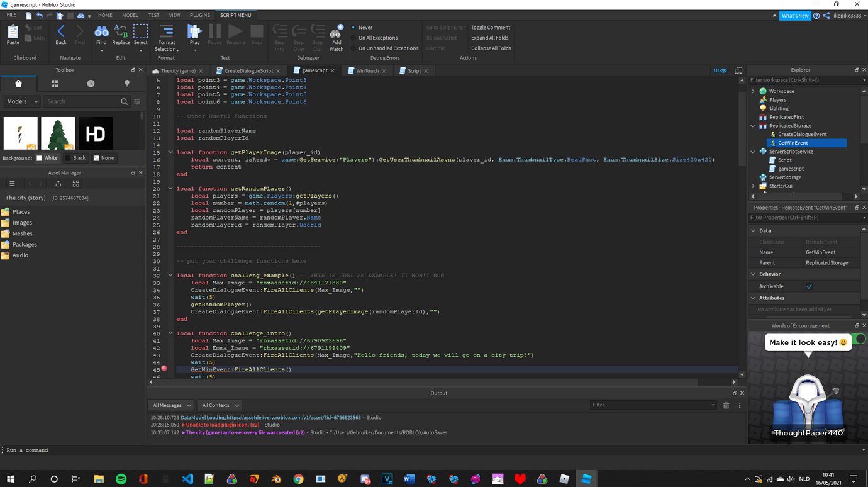The image size is (868, 487).
Task: Choose Black background option in Toolbox
Action: click(75, 158)
